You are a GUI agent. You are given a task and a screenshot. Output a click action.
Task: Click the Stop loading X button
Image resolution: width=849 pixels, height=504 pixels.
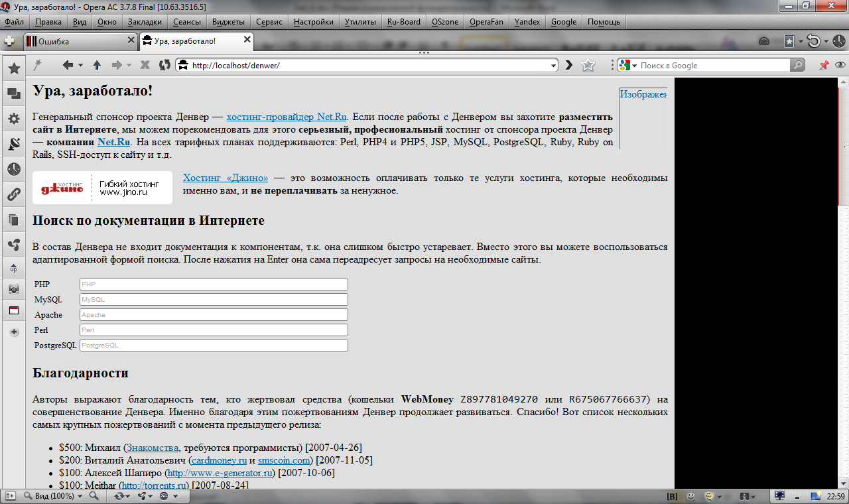click(145, 65)
